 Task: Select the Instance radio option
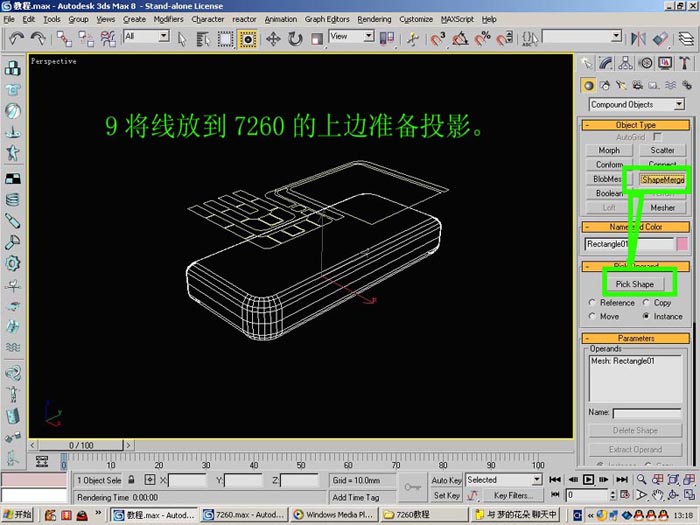pos(646,316)
